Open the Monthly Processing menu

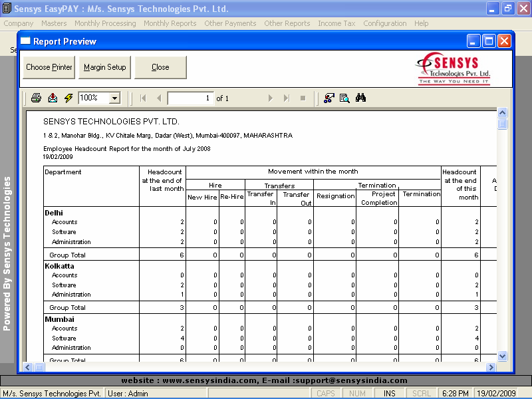pos(105,23)
